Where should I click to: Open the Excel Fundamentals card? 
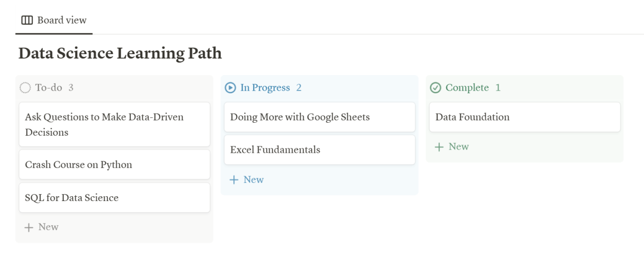[x=319, y=150]
